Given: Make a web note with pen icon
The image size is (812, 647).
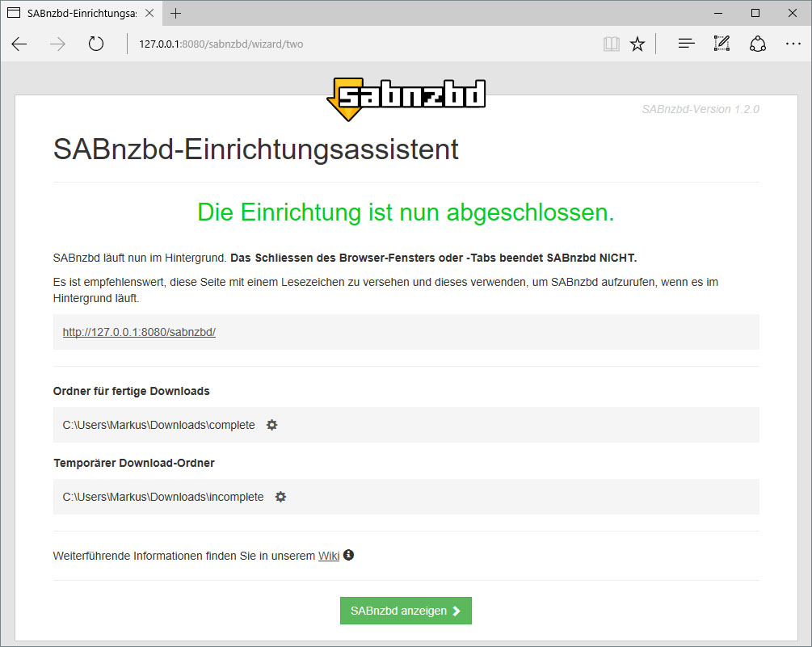Looking at the screenshot, I should [x=722, y=44].
